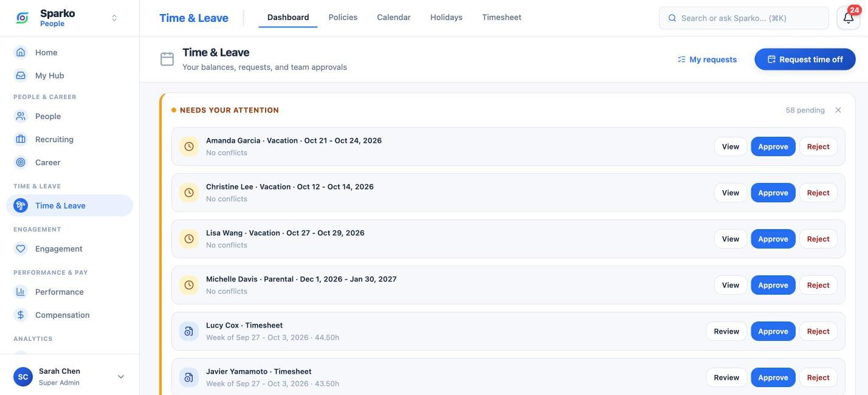Click timesheet icon on Javier Yamamoto row

[189, 377]
